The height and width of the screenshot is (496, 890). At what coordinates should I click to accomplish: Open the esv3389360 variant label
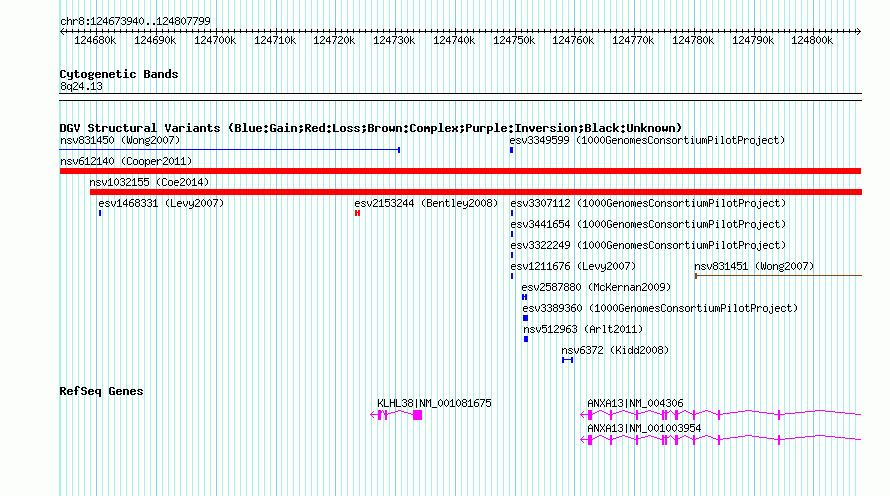[x=660, y=308]
